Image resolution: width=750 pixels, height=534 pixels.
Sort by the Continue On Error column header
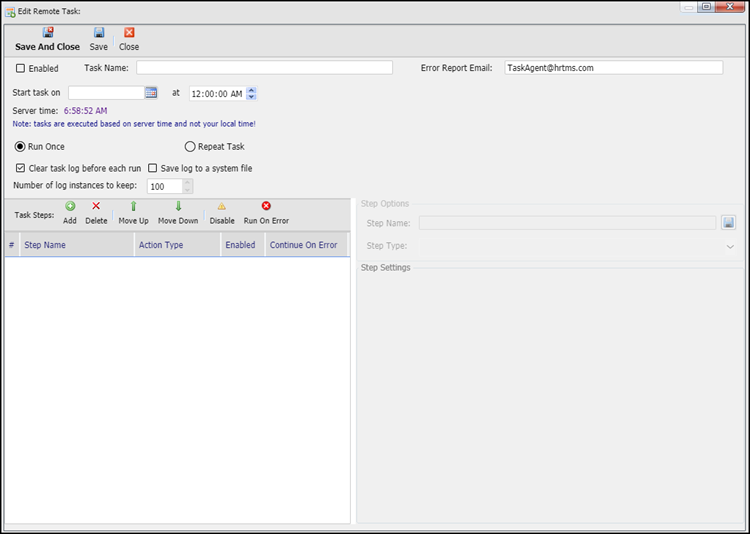tap(307, 245)
